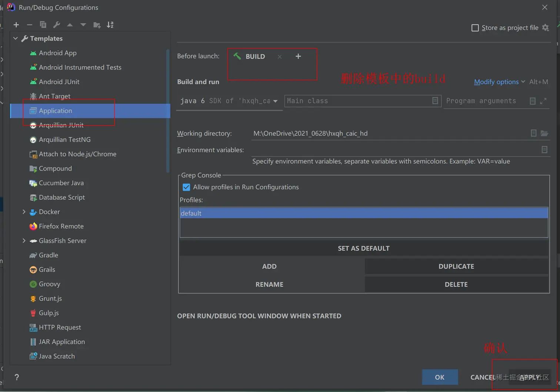Move configuration up with the arrow
The image size is (560, 392).
(x=70, y=25)
